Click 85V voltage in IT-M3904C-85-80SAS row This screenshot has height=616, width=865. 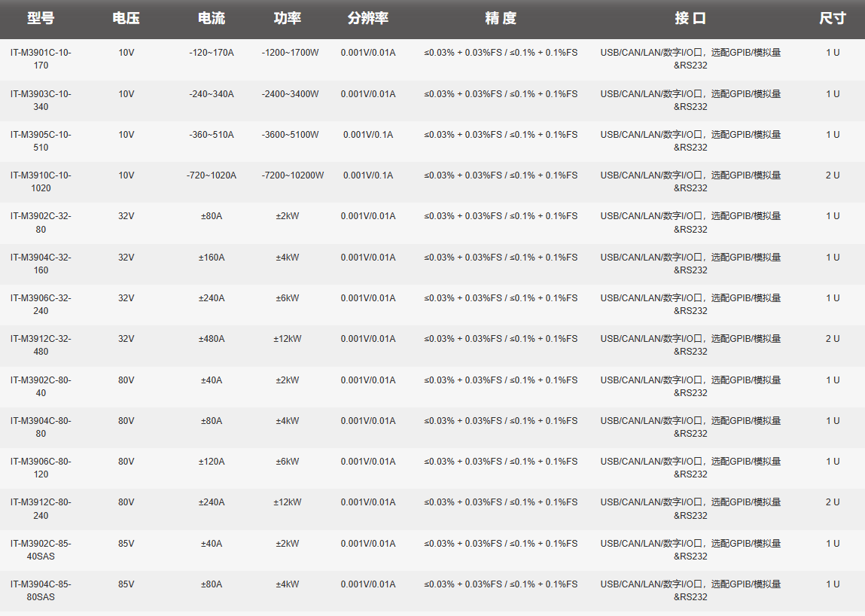pos(126,584)
